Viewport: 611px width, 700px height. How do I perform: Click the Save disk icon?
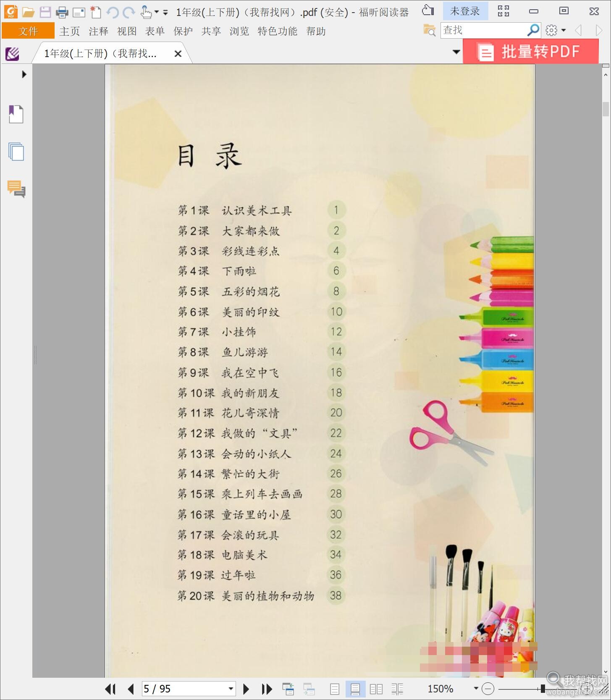pos(45,12)
